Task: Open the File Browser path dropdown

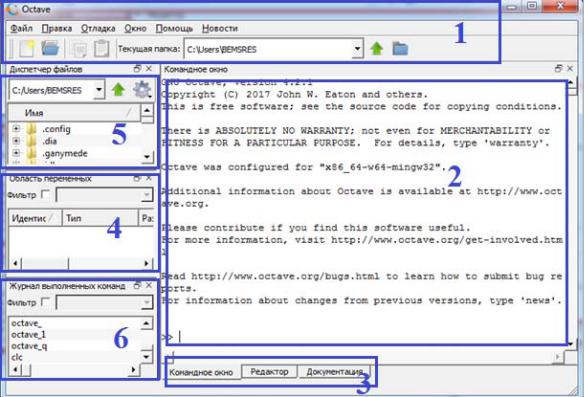Action: [99, 90]
